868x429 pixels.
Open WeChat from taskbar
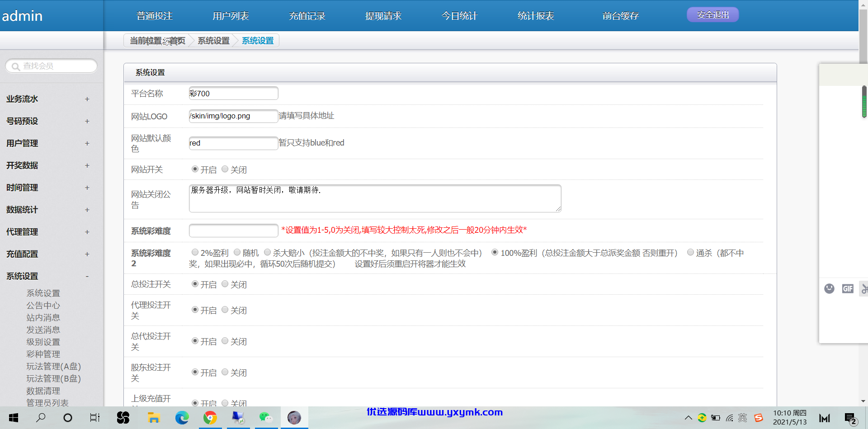[266, 418]
